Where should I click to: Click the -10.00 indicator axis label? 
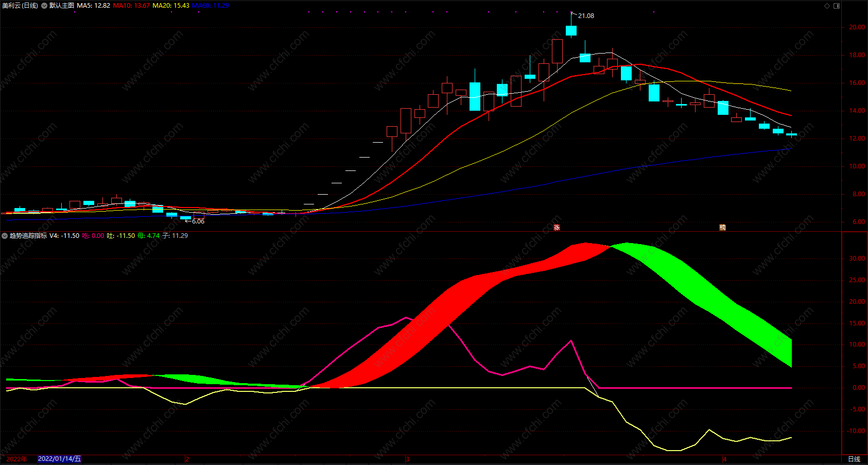[x=856, y=431]
